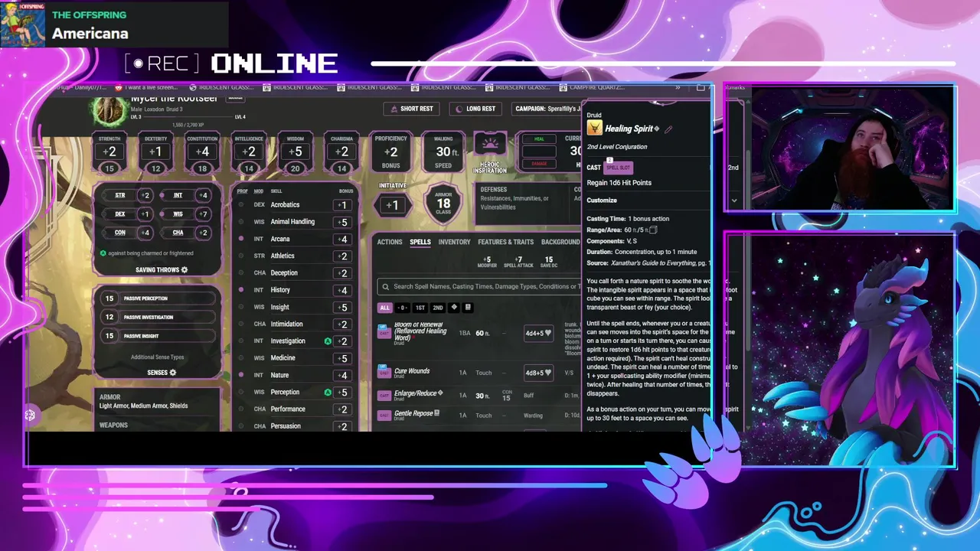Expand the Customize section chevron
Viewport: 980px width, 551px height.
tap(734, 201)
